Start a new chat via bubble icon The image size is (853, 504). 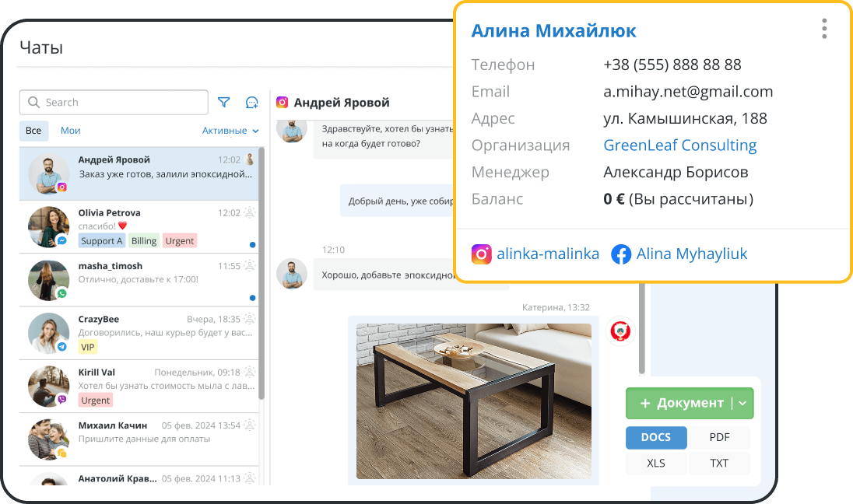point(251,103)
